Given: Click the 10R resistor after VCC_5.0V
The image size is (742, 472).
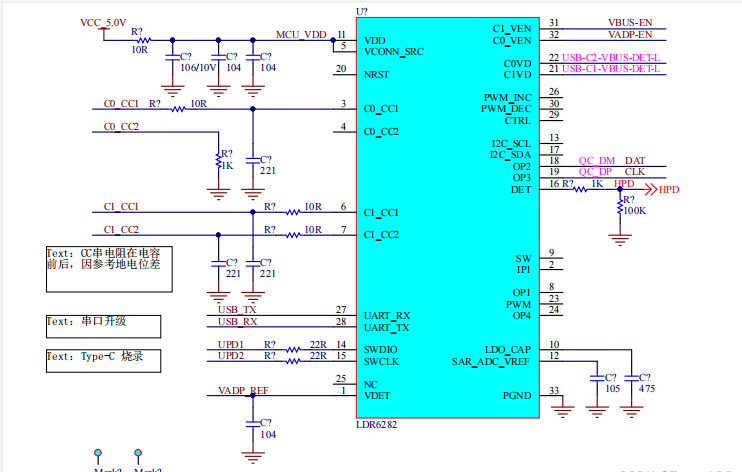Looking at the screenshot, I should tap(143, 40).
